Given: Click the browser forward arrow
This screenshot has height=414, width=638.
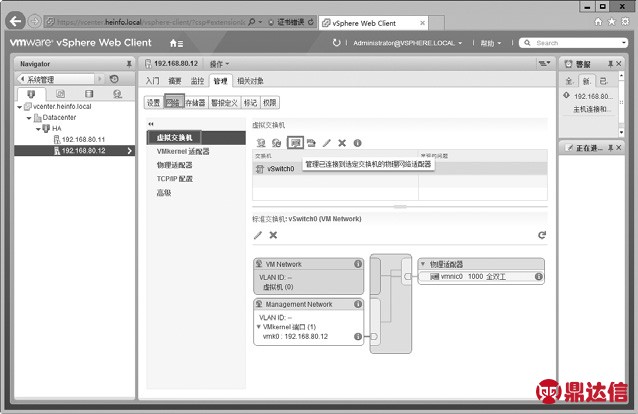Looking at the screenshot, I should (35, 21).
